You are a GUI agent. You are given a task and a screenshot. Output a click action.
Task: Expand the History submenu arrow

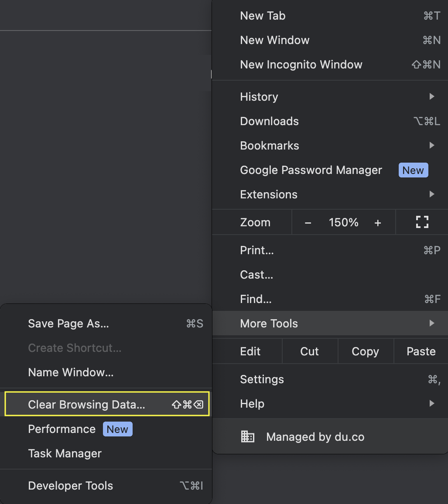coord(432,96)
